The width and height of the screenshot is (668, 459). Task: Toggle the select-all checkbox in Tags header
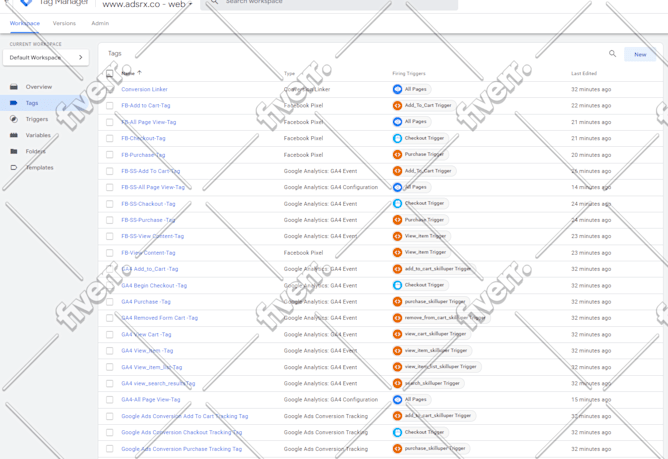109,73
